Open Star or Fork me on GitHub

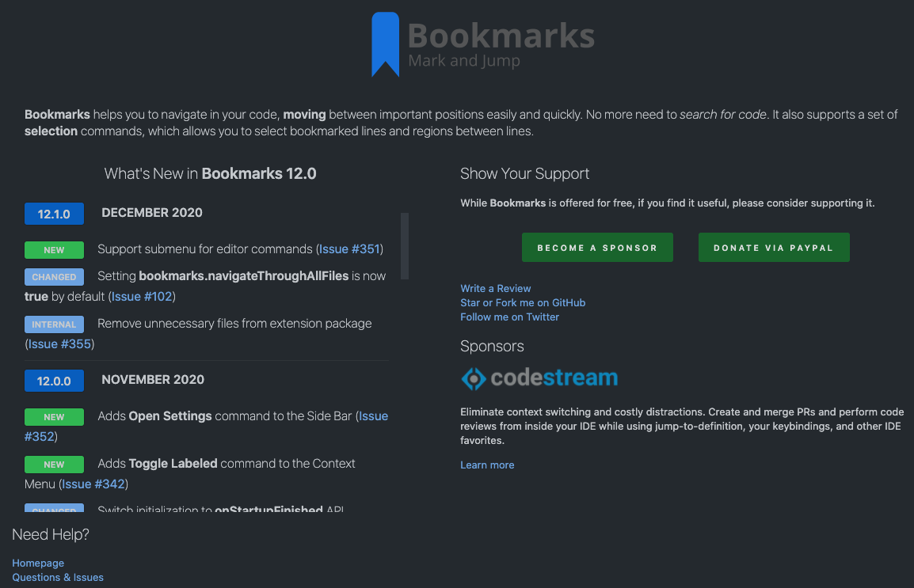tap(523, 302)
